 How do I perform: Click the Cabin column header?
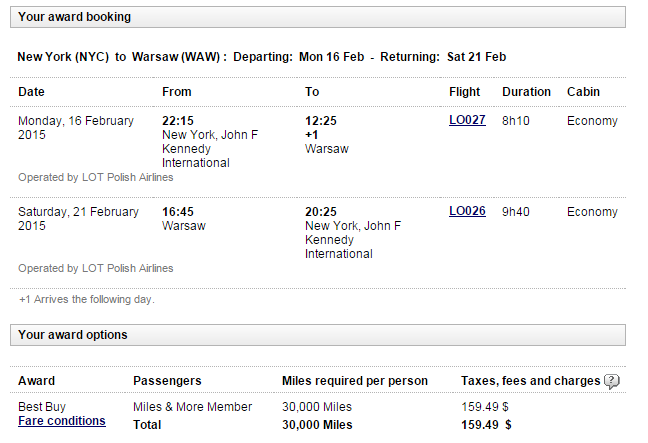coord(583,92)
